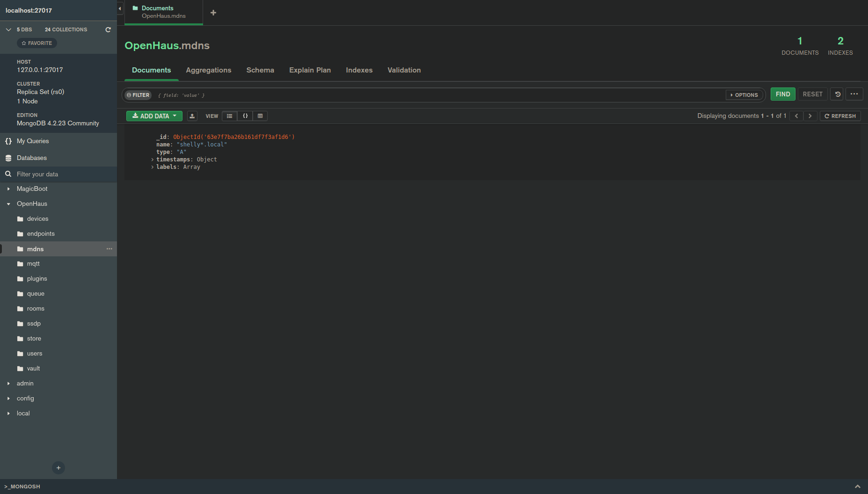Switch to list document view

(229, 116)
